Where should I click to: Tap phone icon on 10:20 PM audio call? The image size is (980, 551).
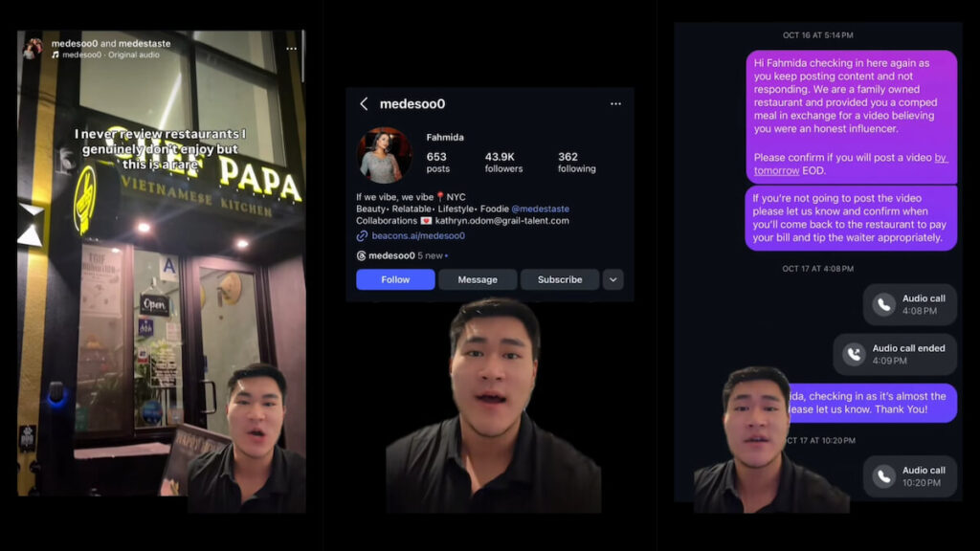tap(884, 475)
